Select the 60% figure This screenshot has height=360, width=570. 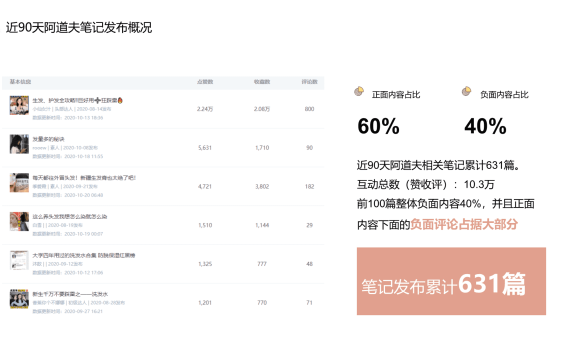(x=378, y=126)
